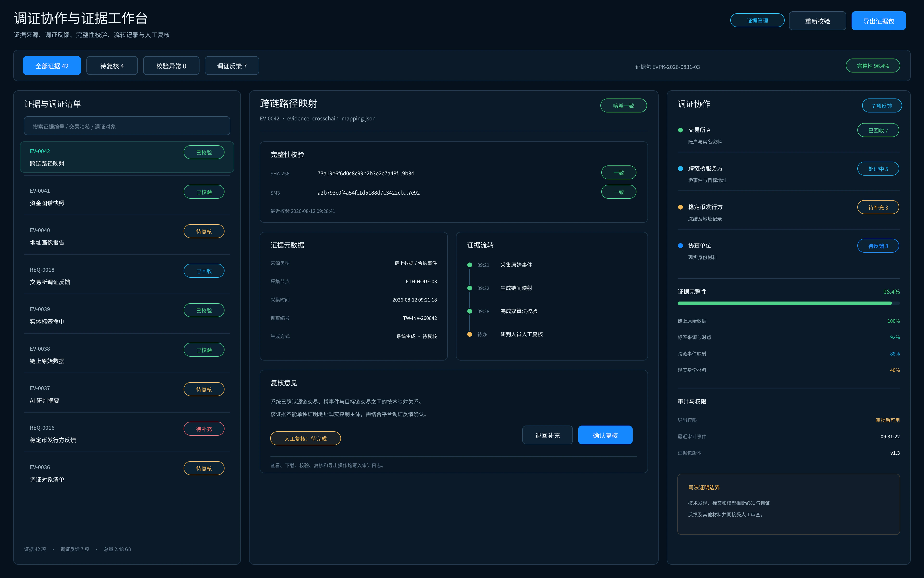Switch to the 待复核 4 tab
The height and width of the screenshot is (578, 924).
click(x=112, y=66)
